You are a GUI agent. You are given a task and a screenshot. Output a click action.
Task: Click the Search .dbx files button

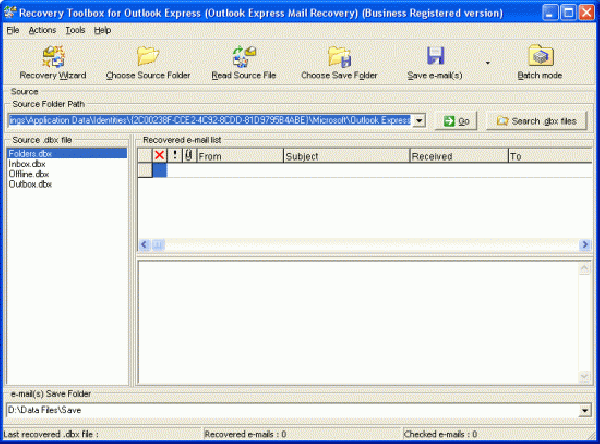(537, 121)
